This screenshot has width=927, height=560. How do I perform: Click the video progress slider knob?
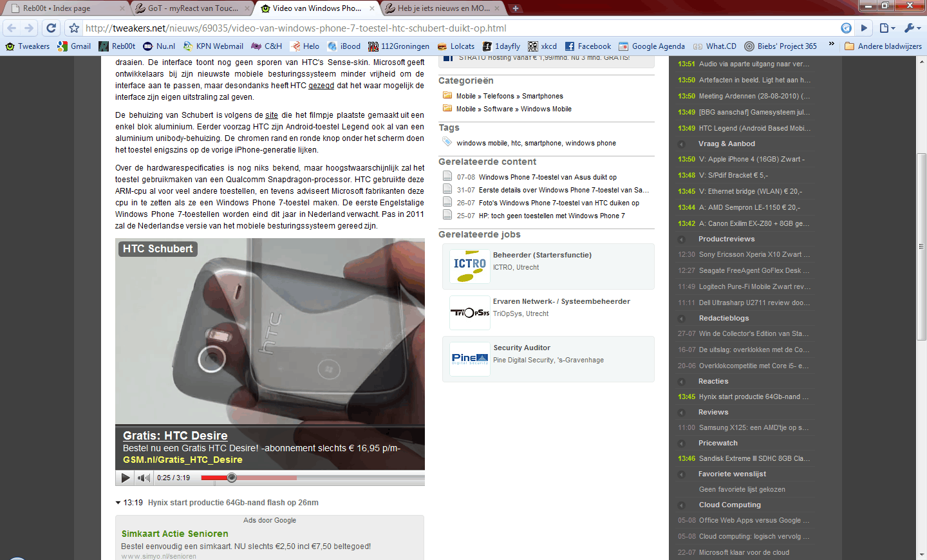coord(232,478)
